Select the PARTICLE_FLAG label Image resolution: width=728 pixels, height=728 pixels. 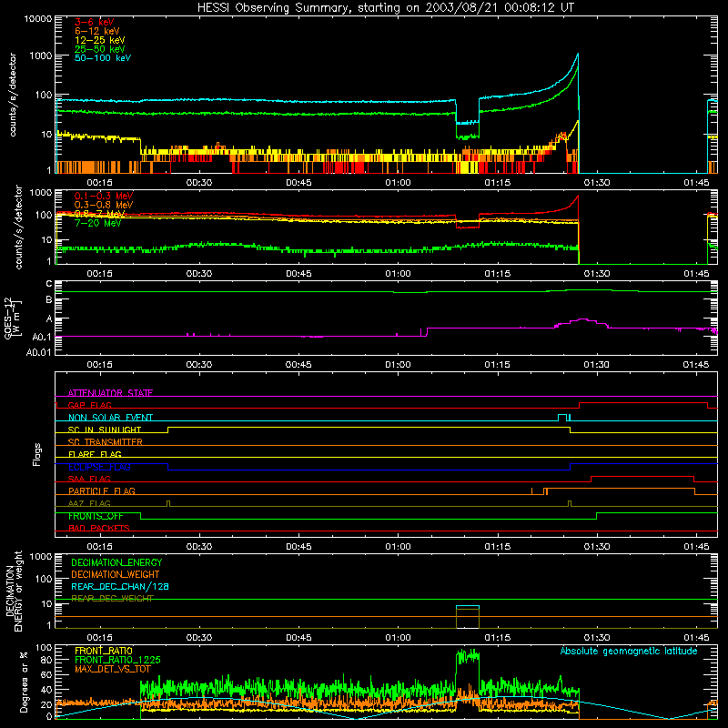point(102,490)
